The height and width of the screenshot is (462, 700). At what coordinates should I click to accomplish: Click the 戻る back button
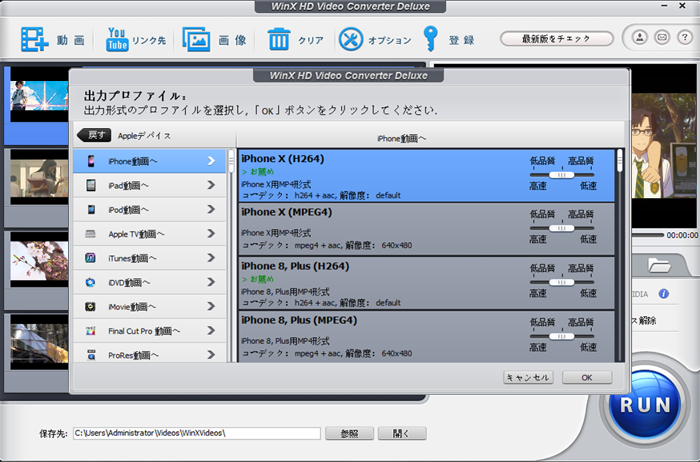coord(94,135)
